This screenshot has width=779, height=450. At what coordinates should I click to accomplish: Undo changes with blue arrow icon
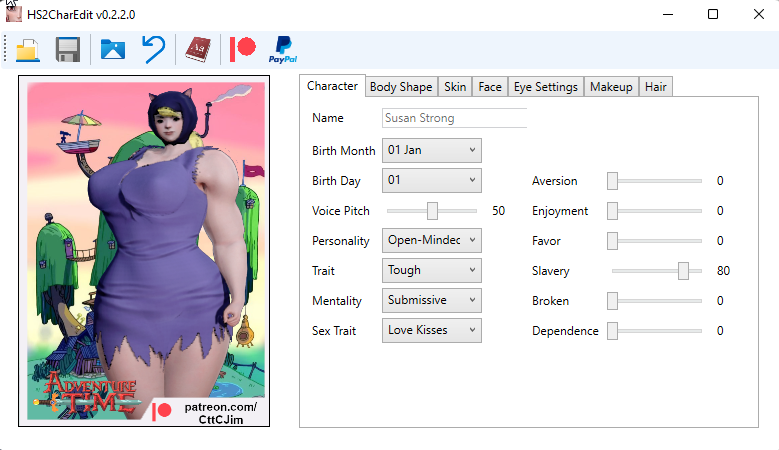coord(154,49)
